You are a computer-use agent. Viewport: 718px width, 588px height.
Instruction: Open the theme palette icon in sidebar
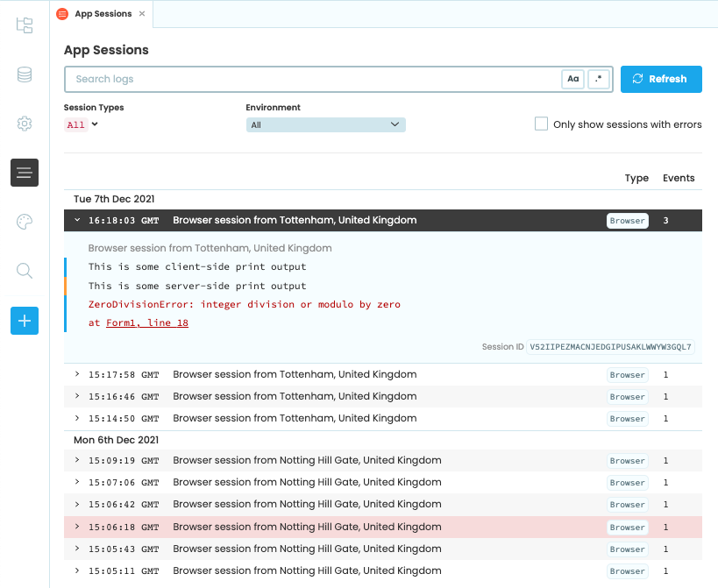tap(24, 222)
